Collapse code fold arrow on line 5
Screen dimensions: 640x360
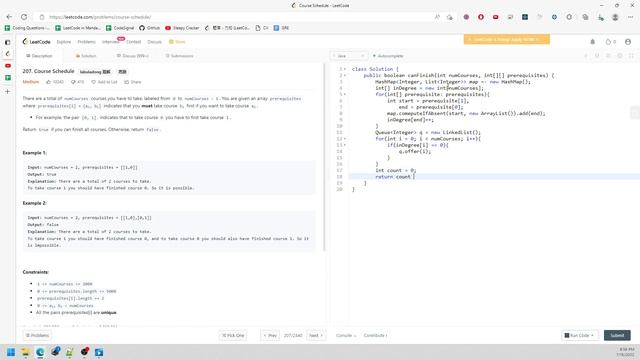pyautogui.click(x=345, y=94)
